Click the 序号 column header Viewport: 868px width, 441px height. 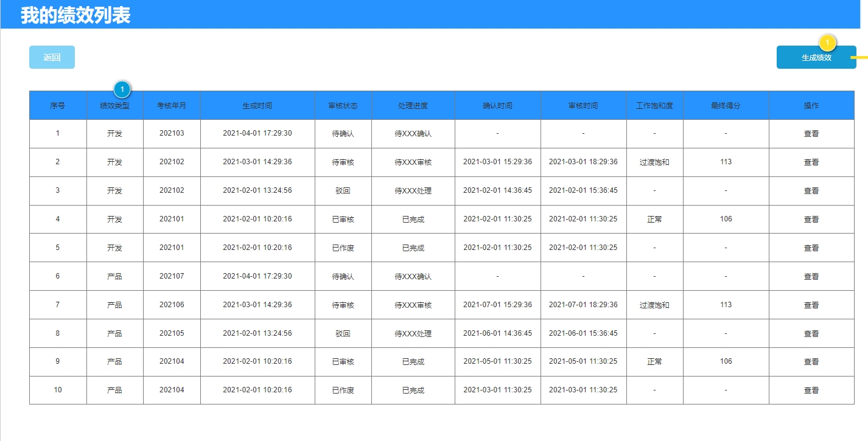coord(58,106)
